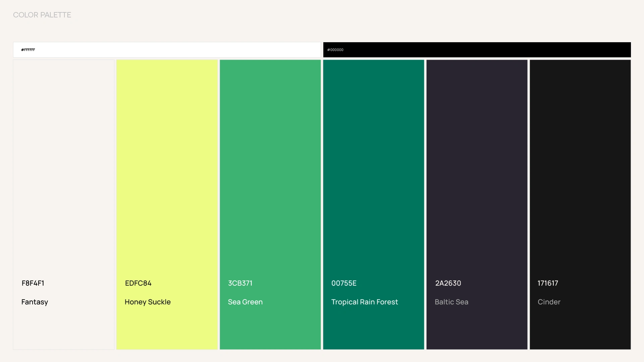Click the 3CB371 hex code text
This screenshot has height=362, width=644.
pyautogui.click(x=240, y=283)
